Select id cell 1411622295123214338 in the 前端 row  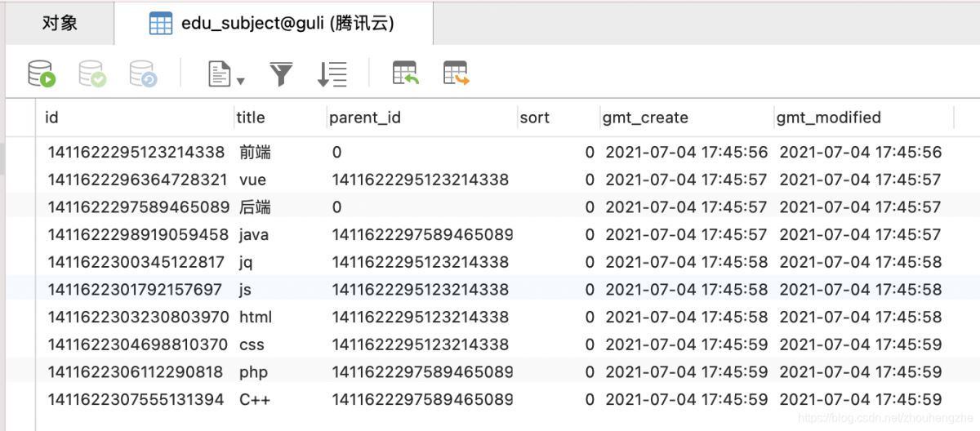(136, 152)
